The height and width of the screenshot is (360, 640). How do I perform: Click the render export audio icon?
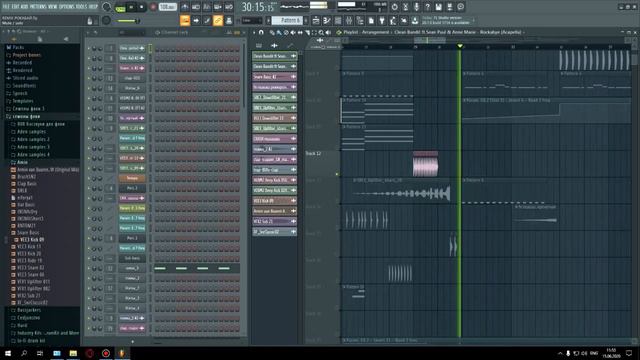449,7
